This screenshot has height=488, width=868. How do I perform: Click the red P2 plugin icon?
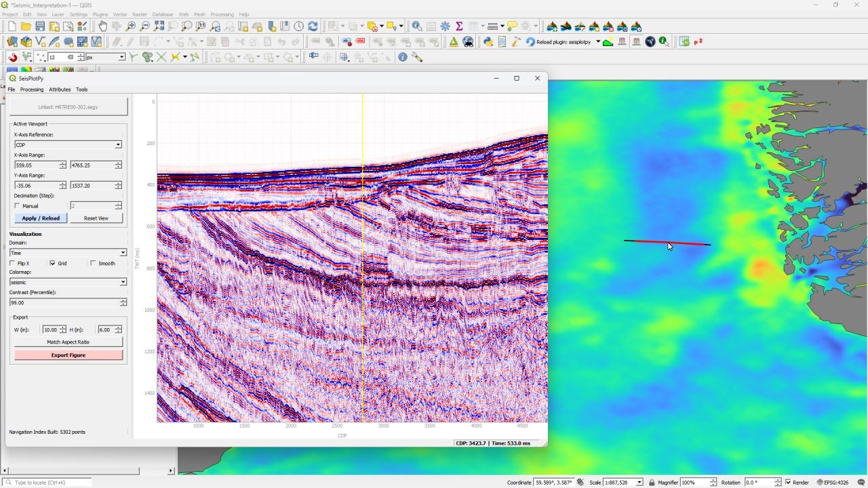pyautogui.click(x=698, y=42)
